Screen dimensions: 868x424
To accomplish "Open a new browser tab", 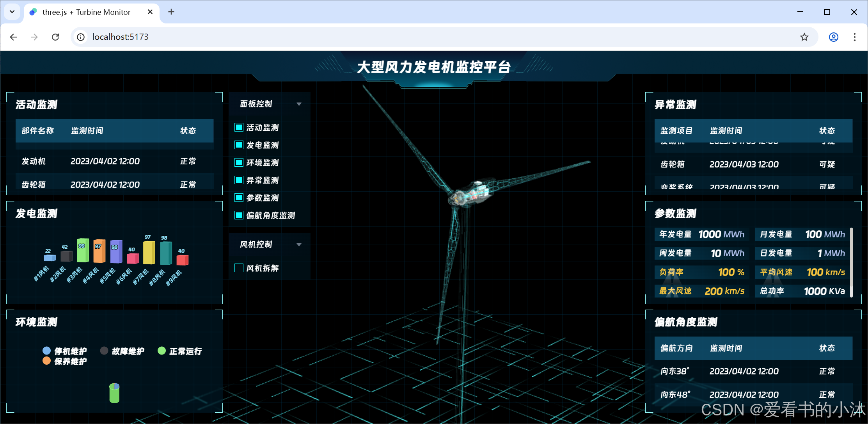I will click(x=171, y=12).
